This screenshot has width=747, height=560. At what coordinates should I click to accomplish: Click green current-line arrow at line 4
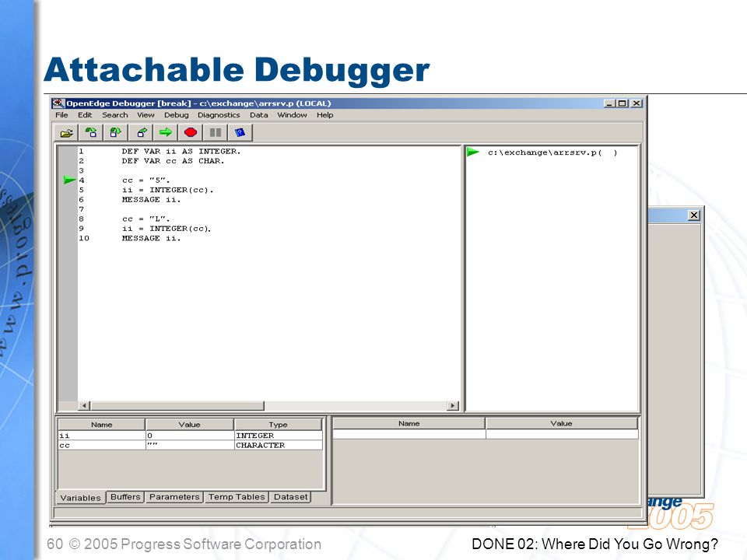(69, 180)
